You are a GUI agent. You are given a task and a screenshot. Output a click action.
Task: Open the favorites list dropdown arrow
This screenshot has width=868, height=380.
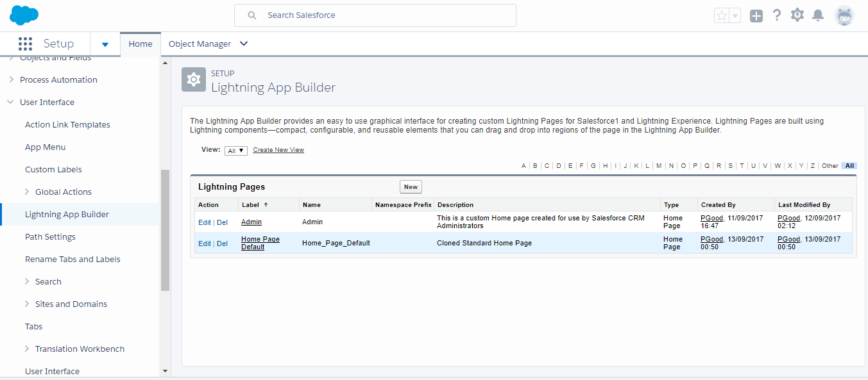[735, 15]
